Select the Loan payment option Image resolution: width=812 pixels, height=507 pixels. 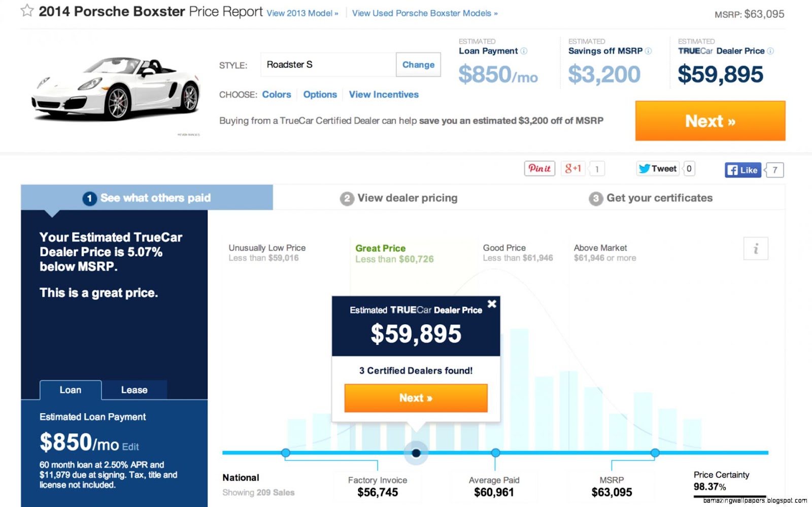71,390
